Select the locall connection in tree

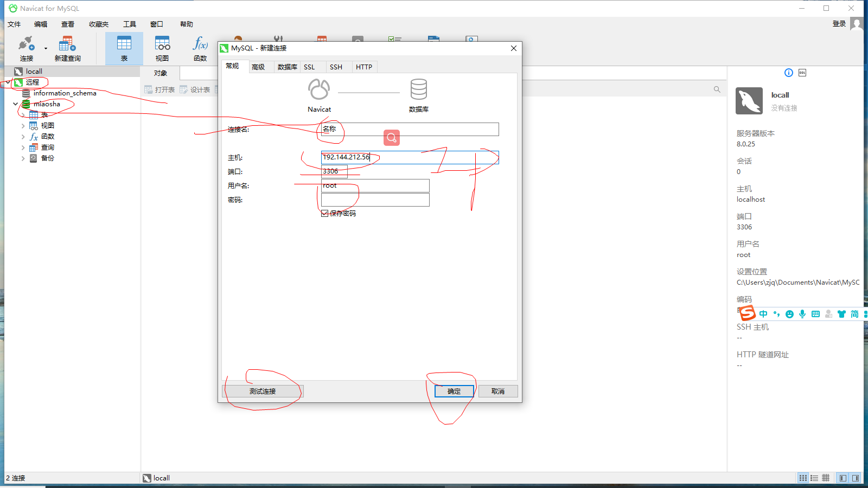[34, 71]
